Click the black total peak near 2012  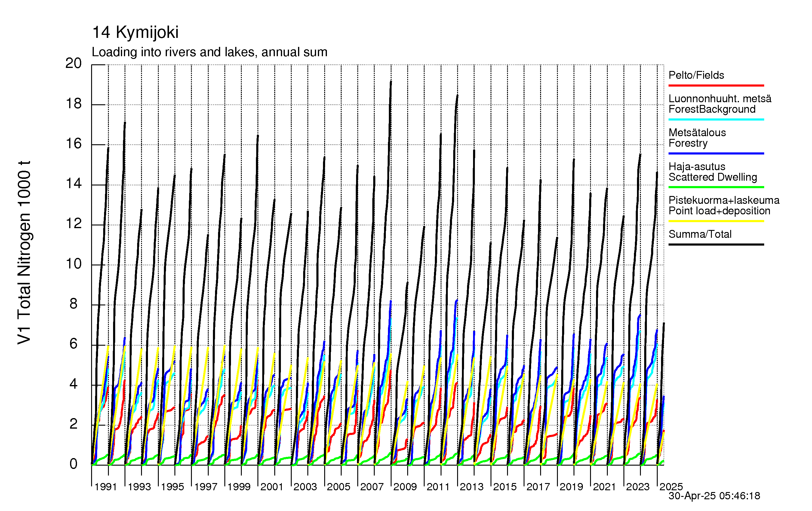point(457,96)
